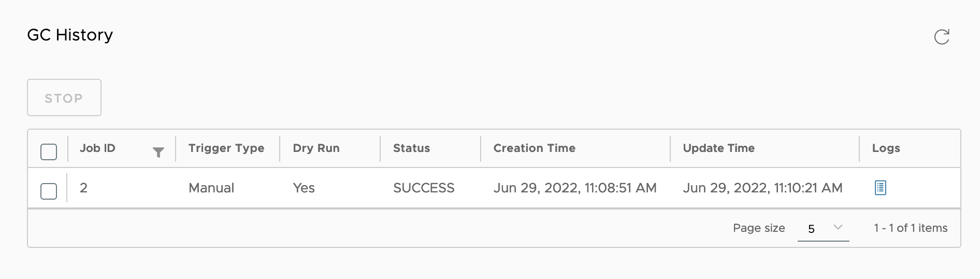Sort by Dry Run column header
This screenshot has height=279, width=980.
click(x=316, y=148)
